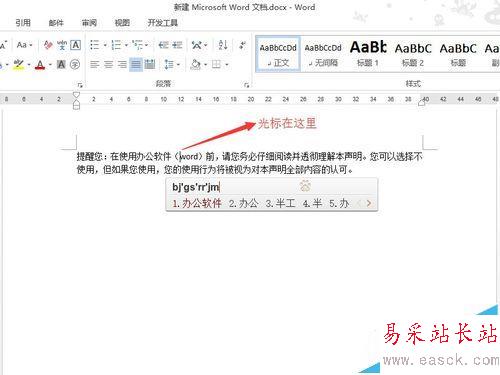The width and height of the screenshot is (500, 375).
Task: Apply the 标题 2 style
Action: tap(413, 54)
